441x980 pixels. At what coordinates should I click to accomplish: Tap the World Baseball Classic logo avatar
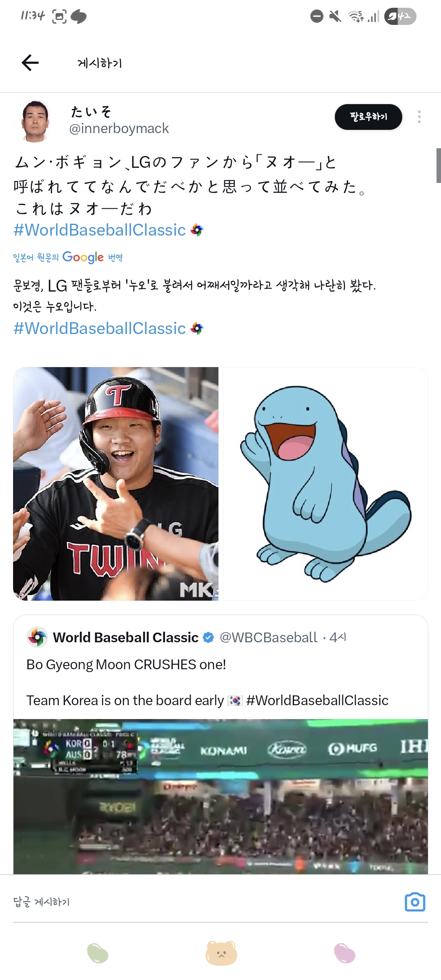37,637
